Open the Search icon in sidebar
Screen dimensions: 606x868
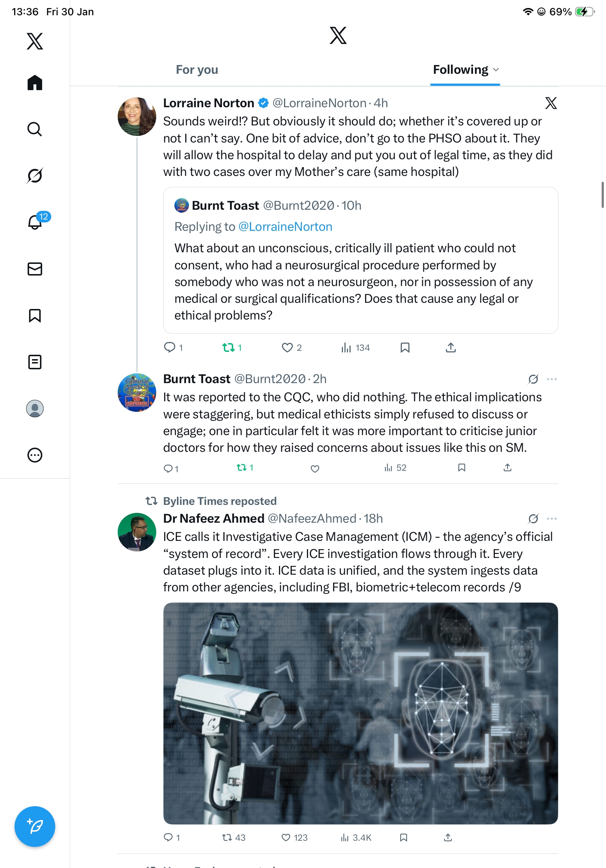[35, 129]
